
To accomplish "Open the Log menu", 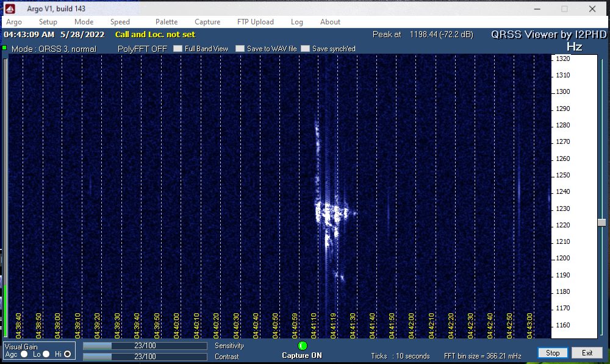I will pyautogui.click(x=297, y=22).
